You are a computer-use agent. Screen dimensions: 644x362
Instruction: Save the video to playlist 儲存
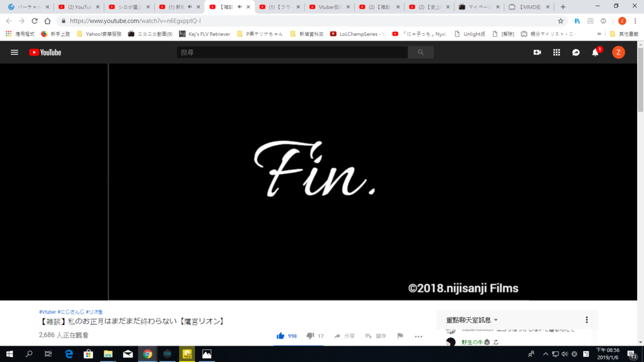(376, 336)
